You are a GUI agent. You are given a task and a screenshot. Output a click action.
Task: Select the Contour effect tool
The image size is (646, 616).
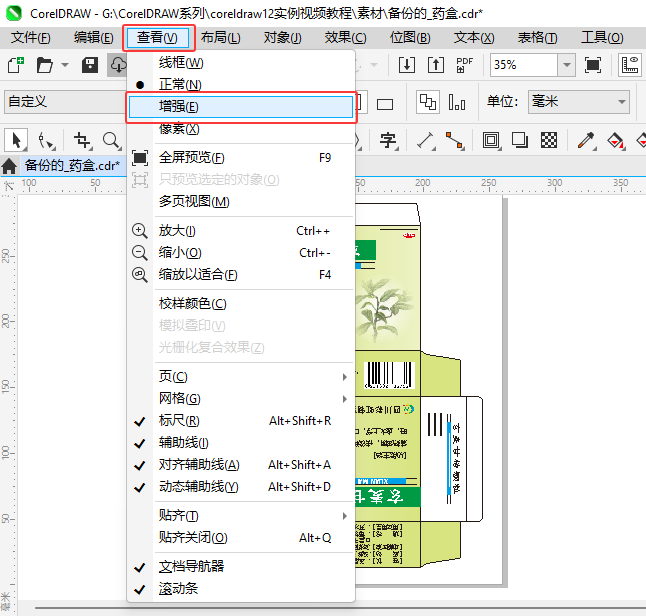[491, 141]
